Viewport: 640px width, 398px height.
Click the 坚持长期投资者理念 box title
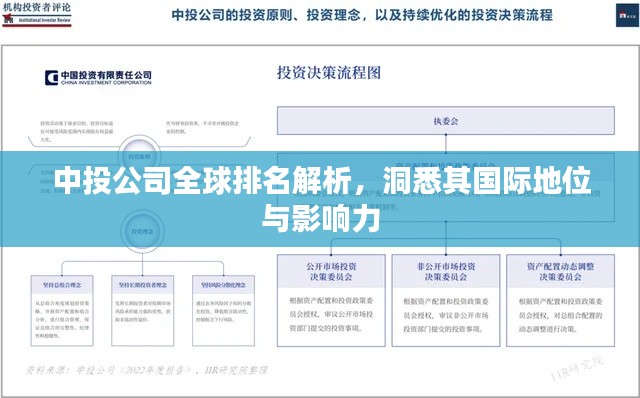coord(142,285)
